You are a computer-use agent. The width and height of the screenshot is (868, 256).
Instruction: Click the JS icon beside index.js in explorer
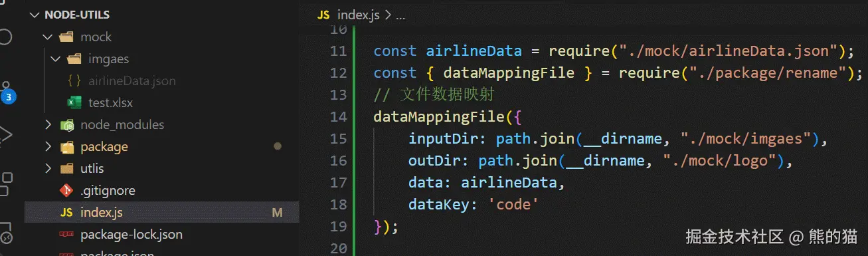coord(66,213)
